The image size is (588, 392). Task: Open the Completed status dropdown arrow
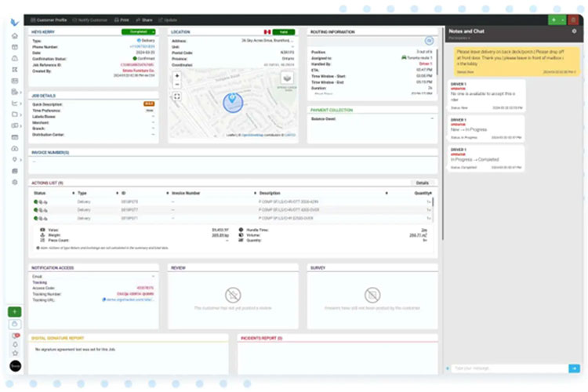[x=154, y=32]
